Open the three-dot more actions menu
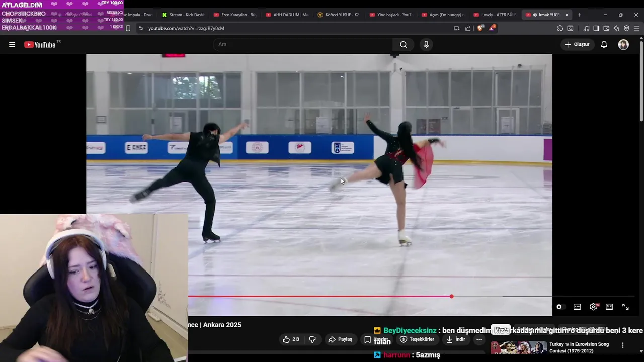Image resolution: width=644 pixels, height=362 pixels. click(479, 339)
